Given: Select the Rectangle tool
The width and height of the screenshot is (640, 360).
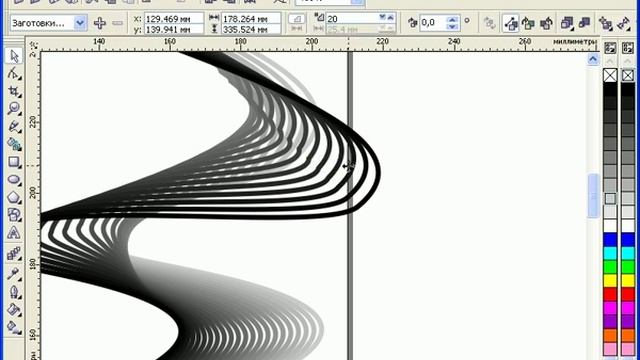Looking at the screenshot, I should pos(13,162).
